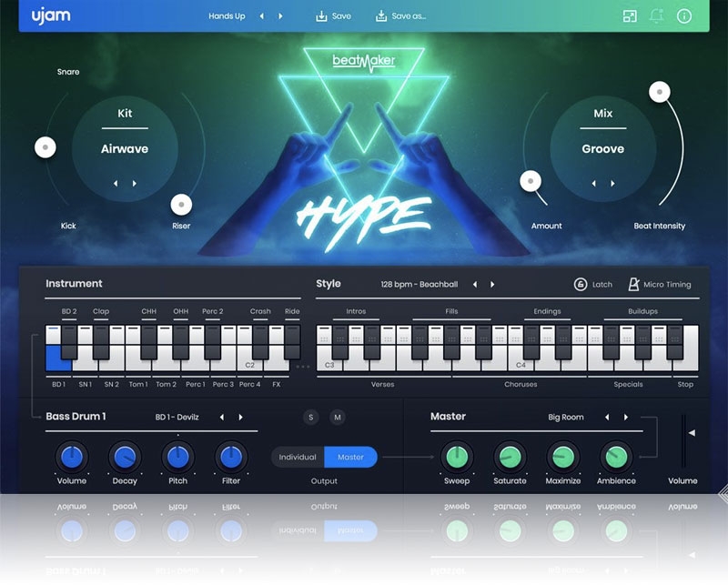Click the Micro Timing metronome icon

point(633,285)
